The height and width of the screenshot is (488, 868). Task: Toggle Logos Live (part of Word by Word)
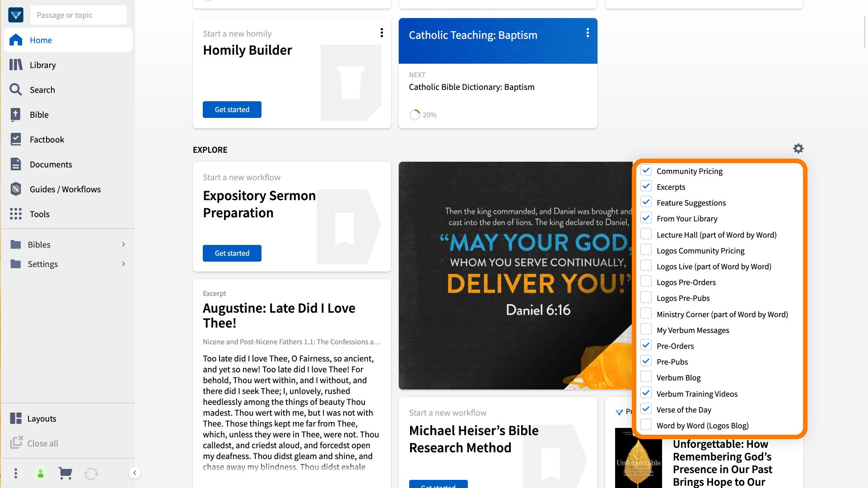click(x=646, y=266)
